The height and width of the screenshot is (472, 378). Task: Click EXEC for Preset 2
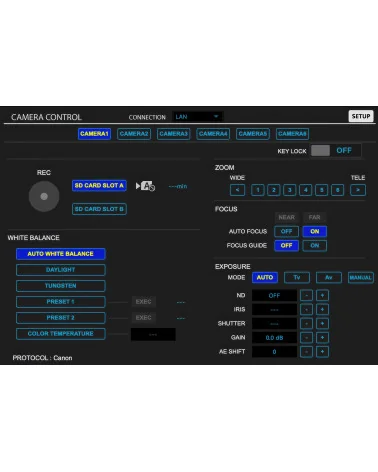click(144, 318)
